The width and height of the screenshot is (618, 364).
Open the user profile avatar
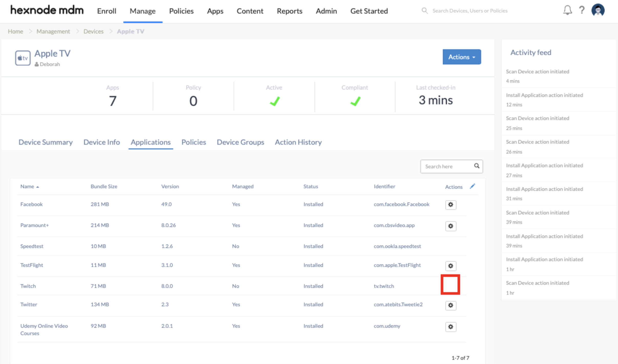(598, 10)
